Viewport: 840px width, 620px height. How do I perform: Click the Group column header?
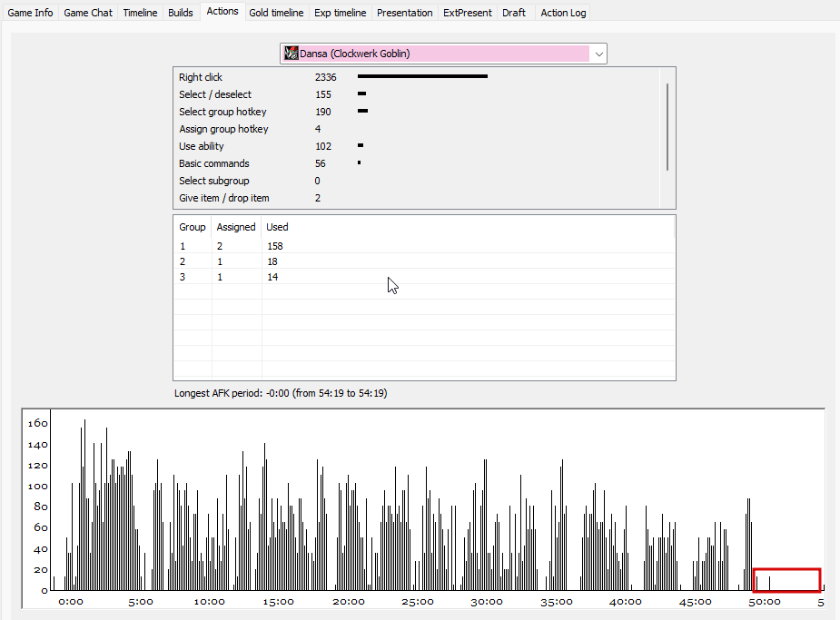(193, 227)
